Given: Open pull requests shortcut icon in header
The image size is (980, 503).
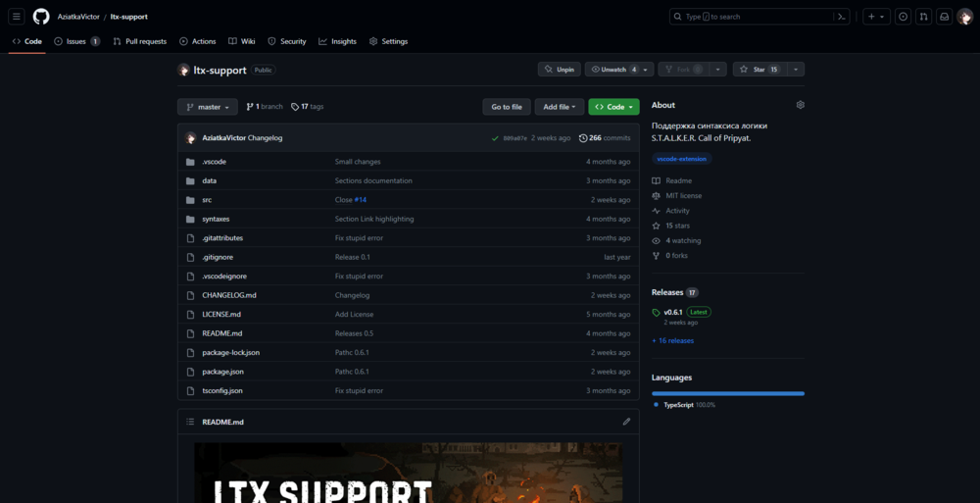Looking at the screenshot, I should click(924, 17).
